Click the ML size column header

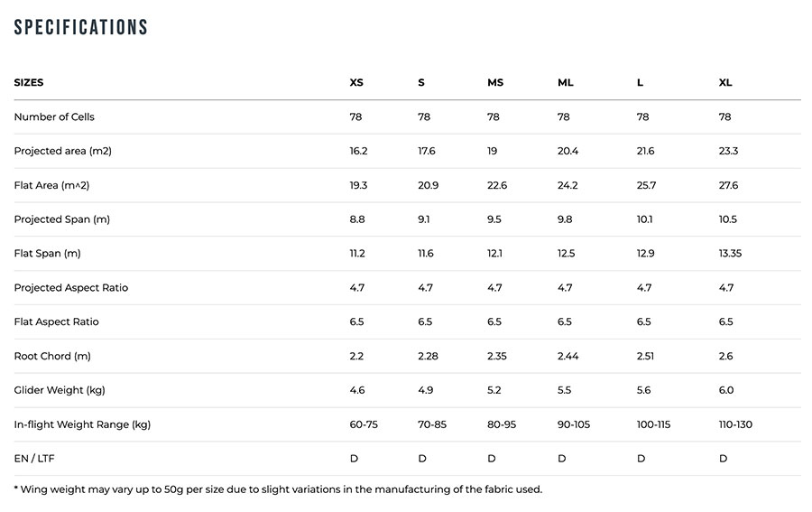pyautogui.click(x=566, y=83)
